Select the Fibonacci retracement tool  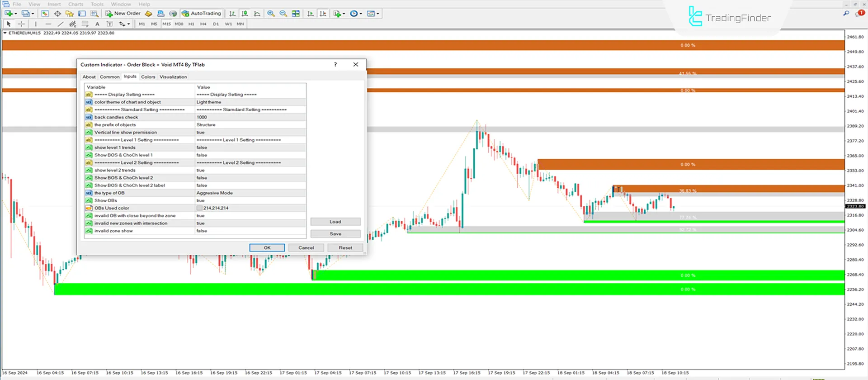[x=85, y=24]
